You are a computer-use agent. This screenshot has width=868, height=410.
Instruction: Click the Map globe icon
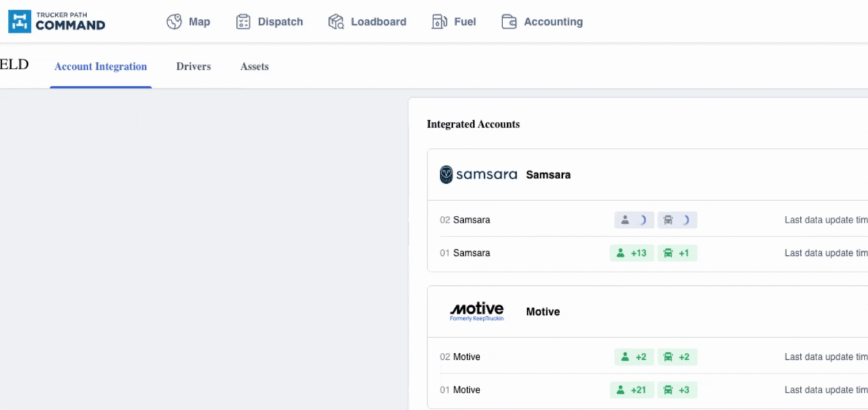[x=174, y=22]
